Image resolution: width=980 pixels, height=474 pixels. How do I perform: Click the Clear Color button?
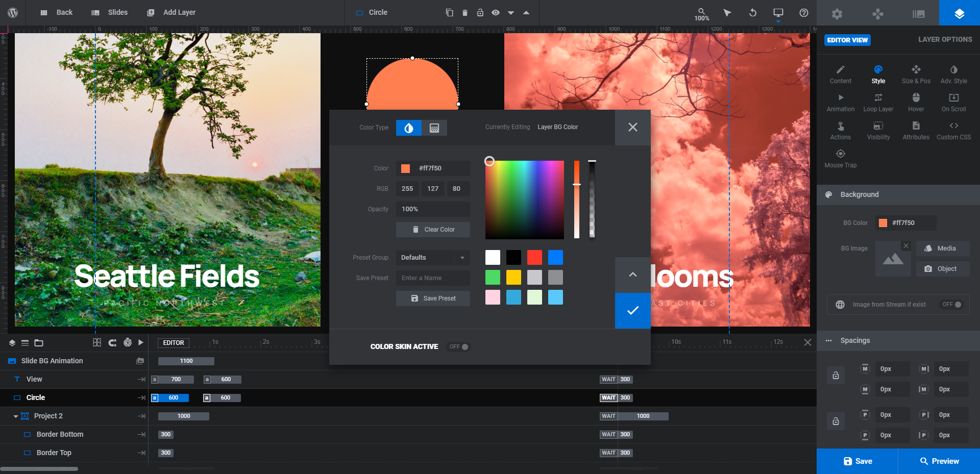click(x=433, y=230)
